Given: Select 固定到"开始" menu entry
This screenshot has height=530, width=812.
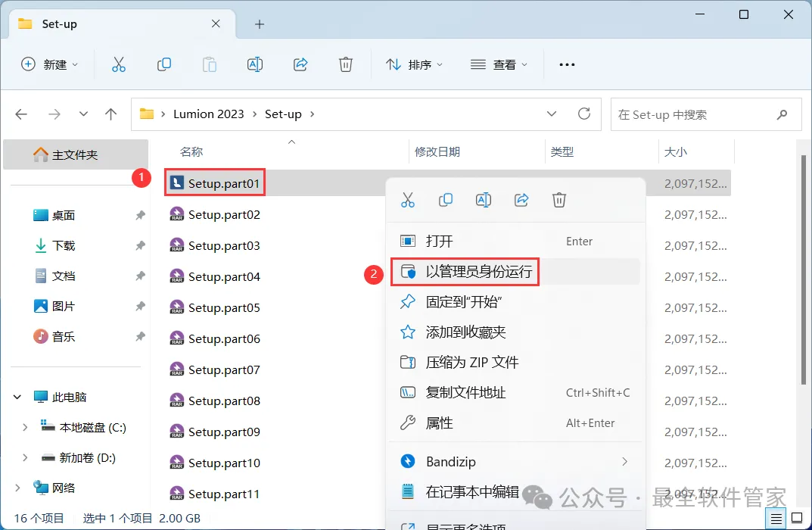Looking at the screenshot, I should pyautogui.click(x=515, y=301).
